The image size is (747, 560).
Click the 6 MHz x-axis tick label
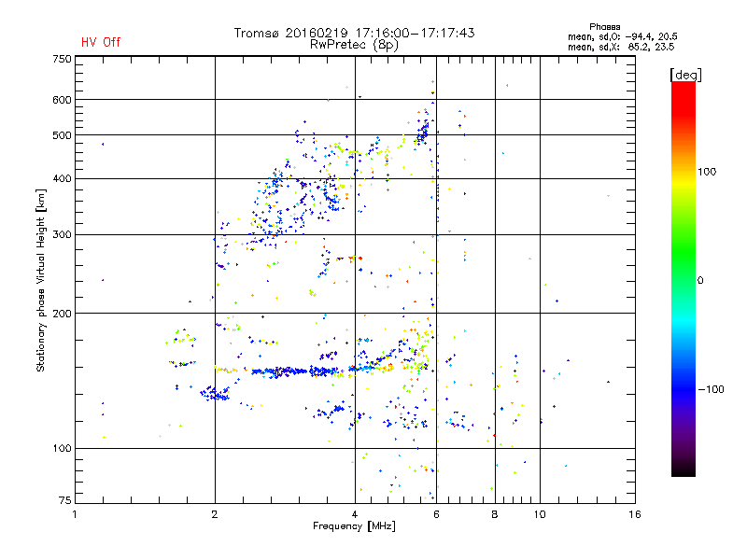click(436, 515)
